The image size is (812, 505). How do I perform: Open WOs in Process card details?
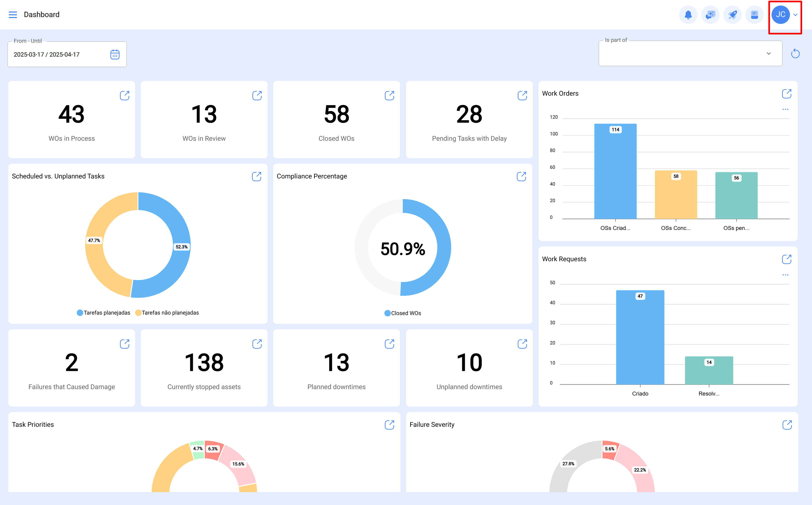tap(125, 95)
